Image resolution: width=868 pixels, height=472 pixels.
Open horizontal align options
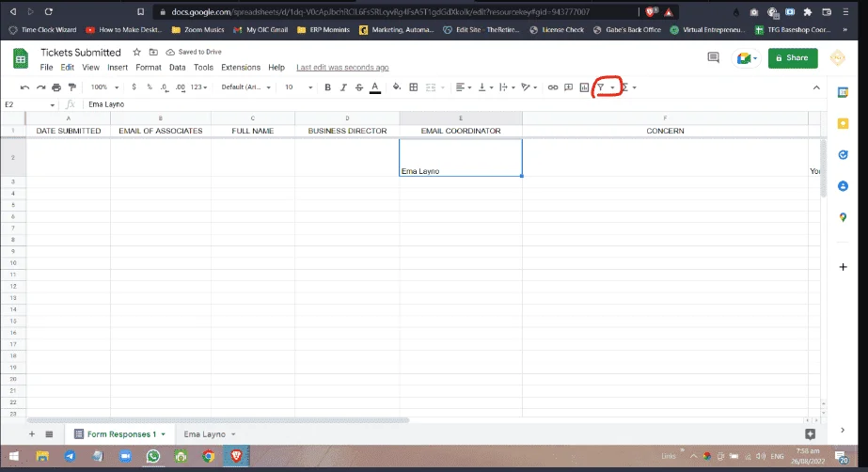[x=464, y=87]
